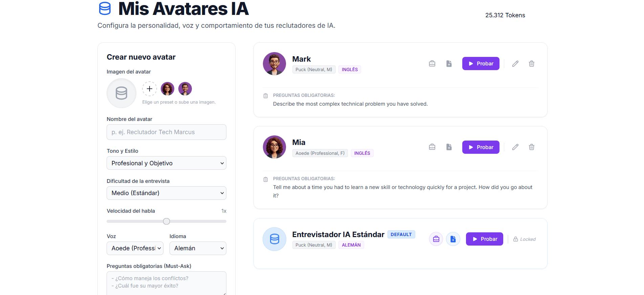Click Mia's profile picture
Image resolution: width=644 pixels, height=295 pixels.
click(274, 147)
